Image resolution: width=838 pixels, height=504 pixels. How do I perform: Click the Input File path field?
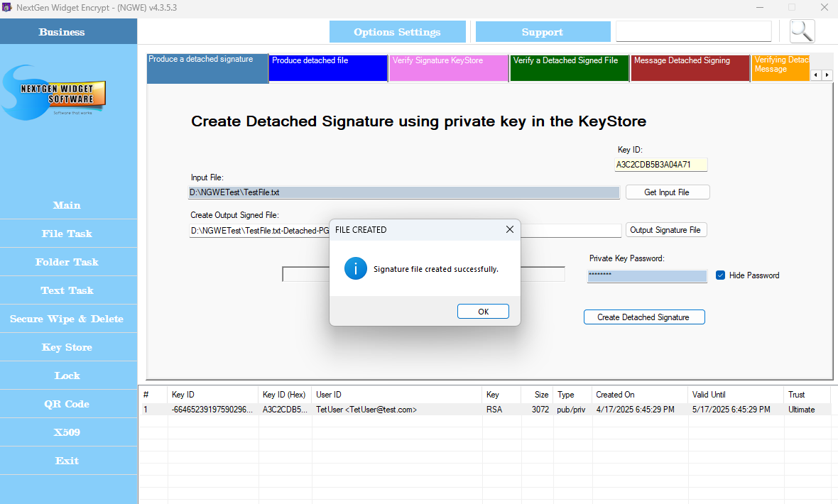(404, 192)
